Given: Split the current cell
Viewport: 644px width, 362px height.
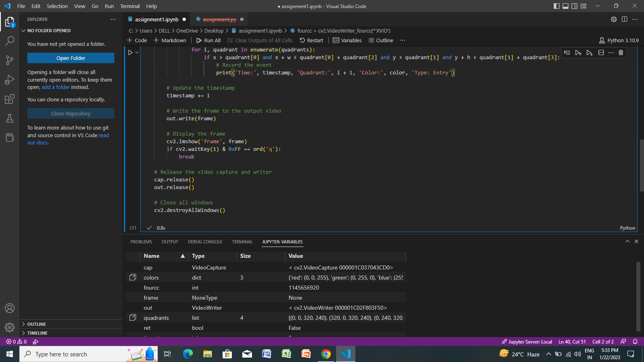Looking at the screenshot, I should click(601, 53).
